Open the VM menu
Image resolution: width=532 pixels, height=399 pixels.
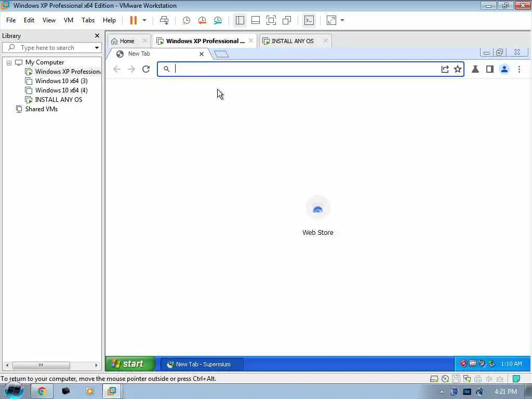[69, 20]
